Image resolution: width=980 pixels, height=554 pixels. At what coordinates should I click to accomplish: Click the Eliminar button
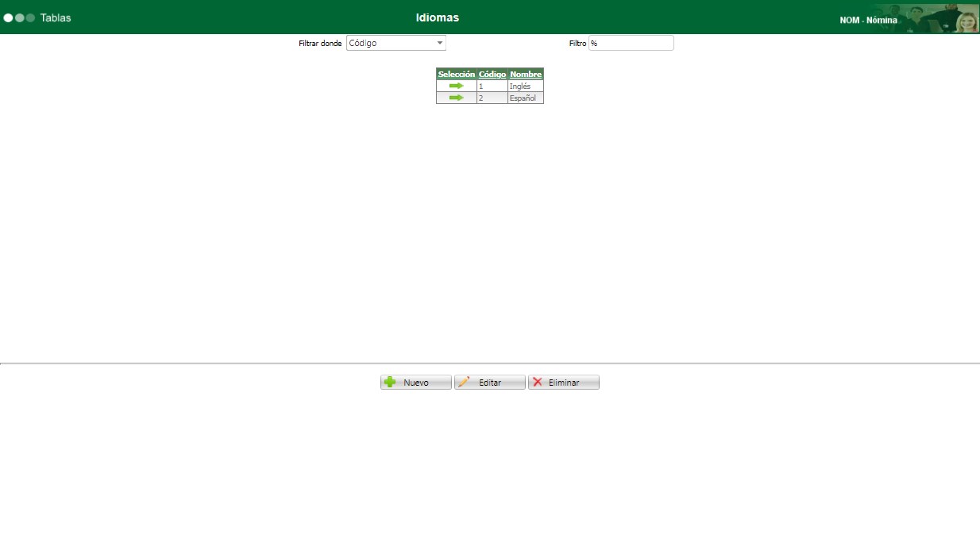tap(564, 383)
